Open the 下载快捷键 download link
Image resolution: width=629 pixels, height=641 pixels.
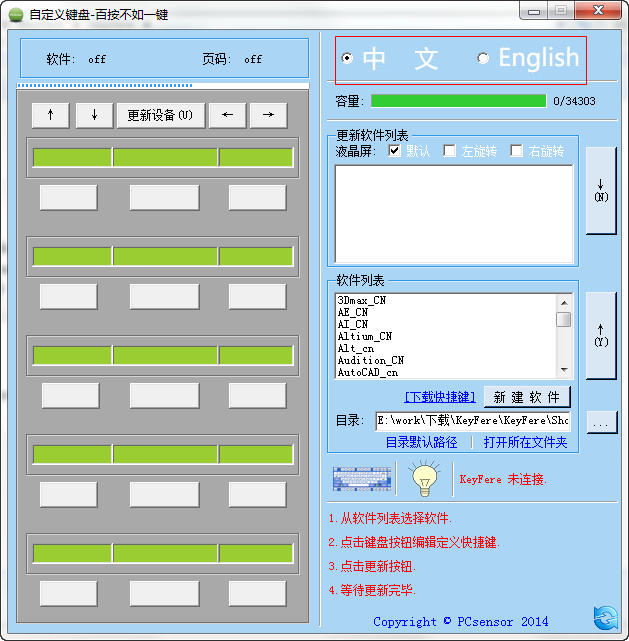(x=440, y=397)
